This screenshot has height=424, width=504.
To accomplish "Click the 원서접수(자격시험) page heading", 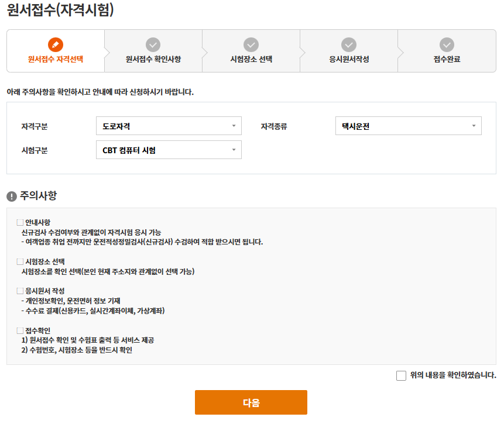I will 60,9.
